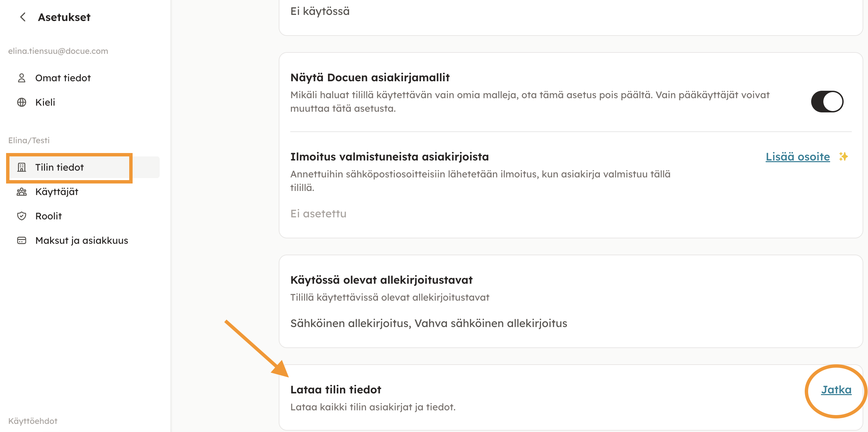Viewport: 868px width, 432px height.
Task: Click the users icon for Käyttäjät
Action: 22,192
